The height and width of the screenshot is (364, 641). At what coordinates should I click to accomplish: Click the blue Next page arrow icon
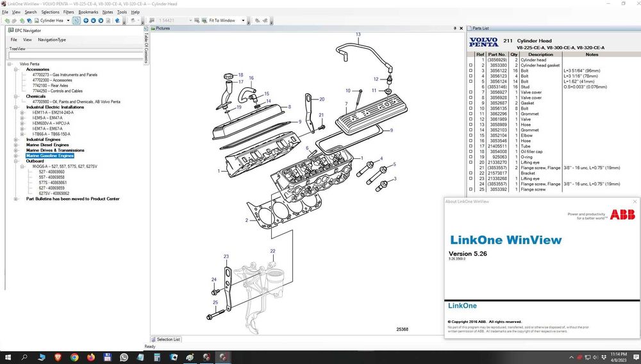pos(101,21)
